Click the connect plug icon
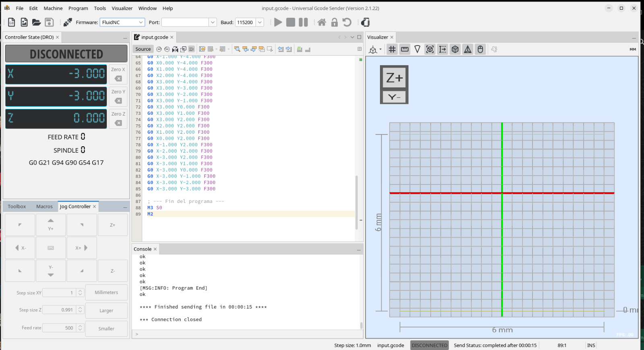Viewport: 644px width, 350px height. pos(68,22)
